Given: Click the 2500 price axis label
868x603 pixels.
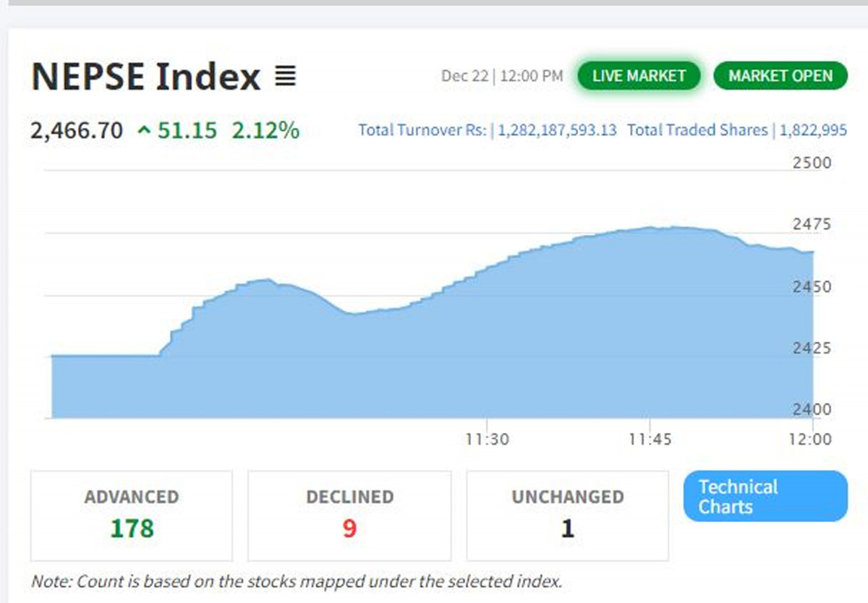Looking at the screenshot, I should (812, 163).
